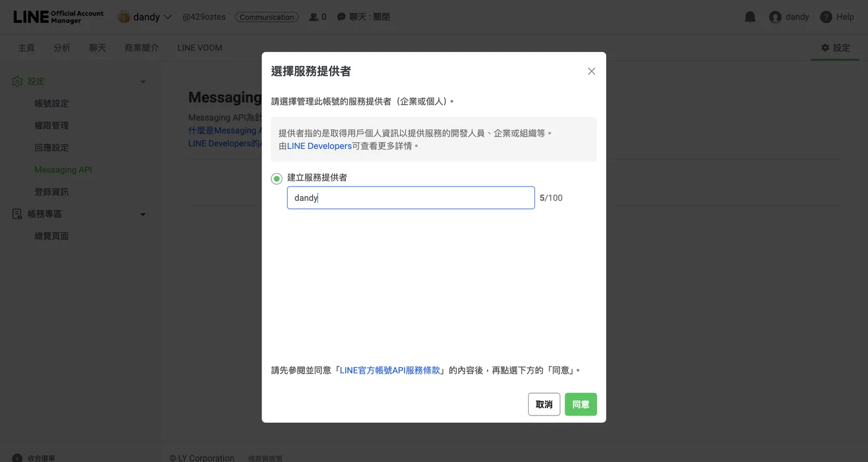Collapse the sidebar 設定 section arrow
Image resolution: width=868 pixels, height=462 pixels.
click(143, 82)
